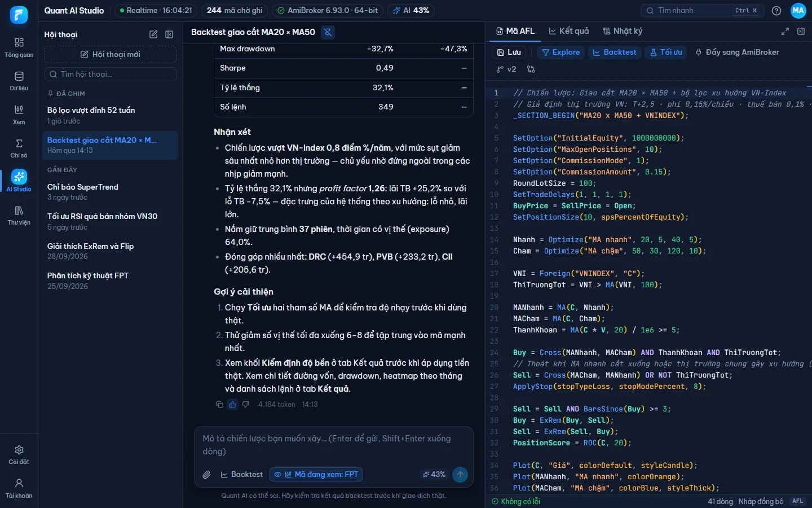Toggle the 'Mã đang xem: FPT' context chip

[x=316, y=475]
